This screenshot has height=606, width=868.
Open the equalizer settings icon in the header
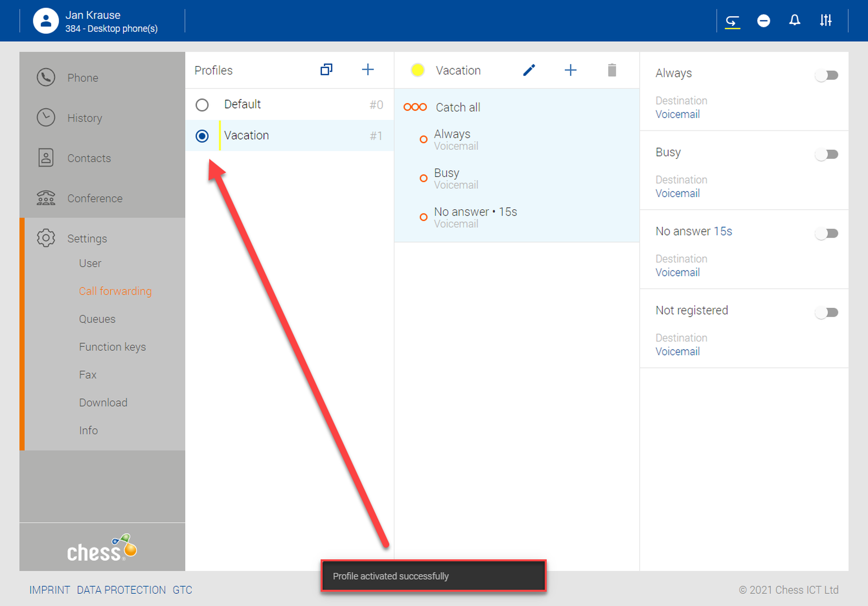(x=825, y=20)
